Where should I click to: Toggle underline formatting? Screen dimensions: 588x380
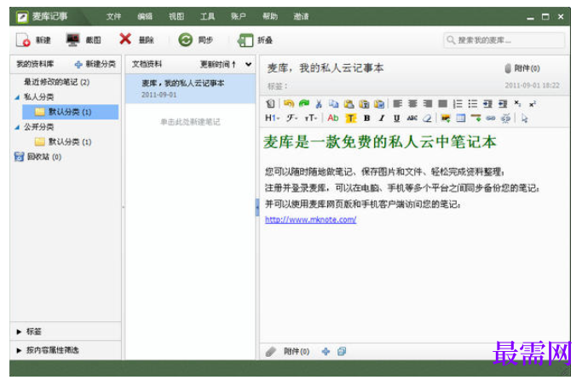[396, 118]
